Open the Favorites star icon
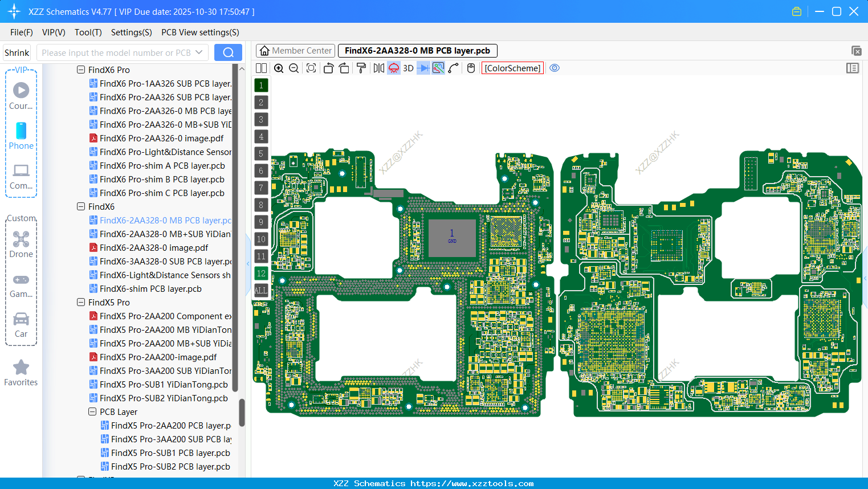 coord(21,373)
